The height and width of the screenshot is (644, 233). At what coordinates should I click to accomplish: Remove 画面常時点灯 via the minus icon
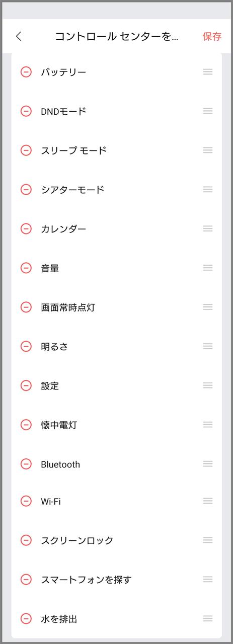(26, 307)
